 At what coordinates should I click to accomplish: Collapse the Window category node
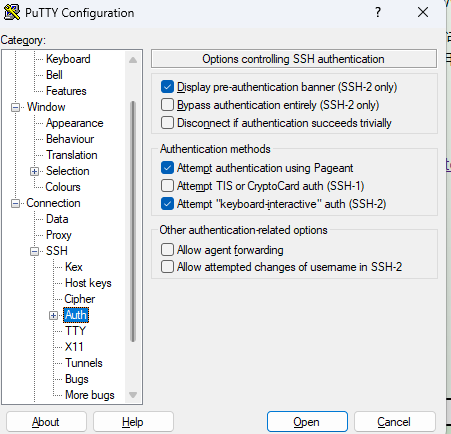point(15,107)
